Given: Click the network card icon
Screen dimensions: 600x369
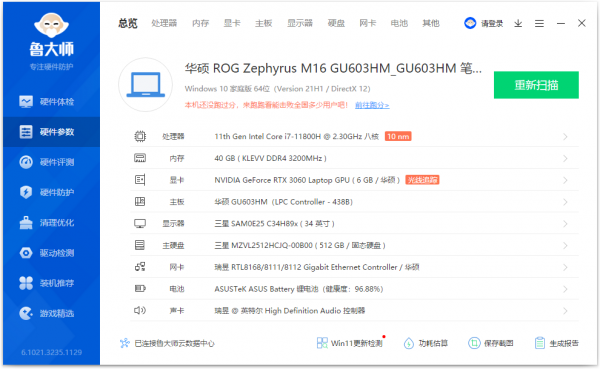Looking at the screenshot, I should 140,267.
